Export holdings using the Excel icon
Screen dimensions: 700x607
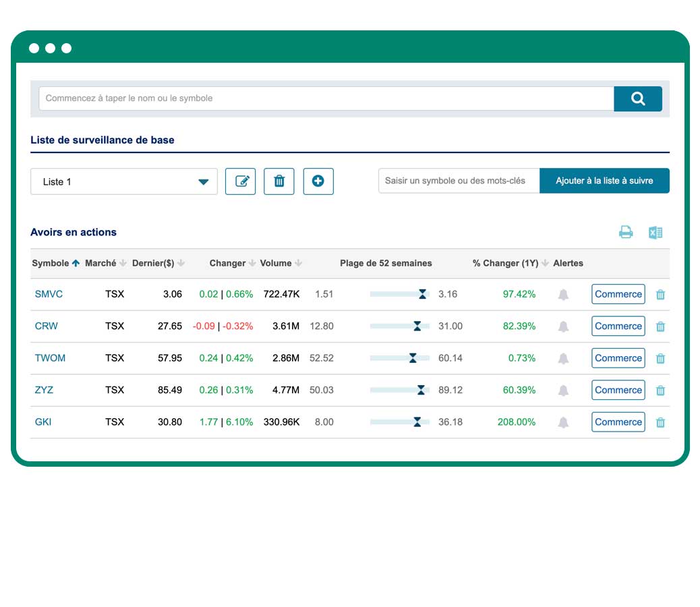coord(655,232)
